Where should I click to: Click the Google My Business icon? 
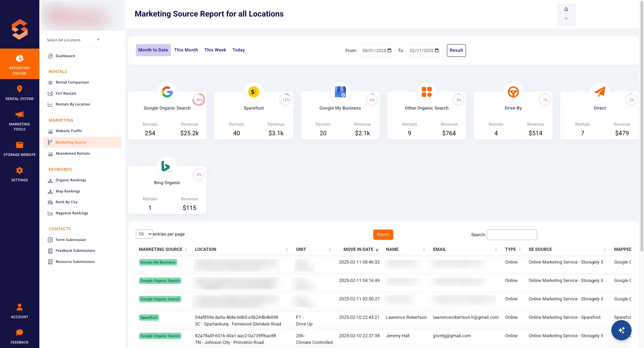click(340, 92)
